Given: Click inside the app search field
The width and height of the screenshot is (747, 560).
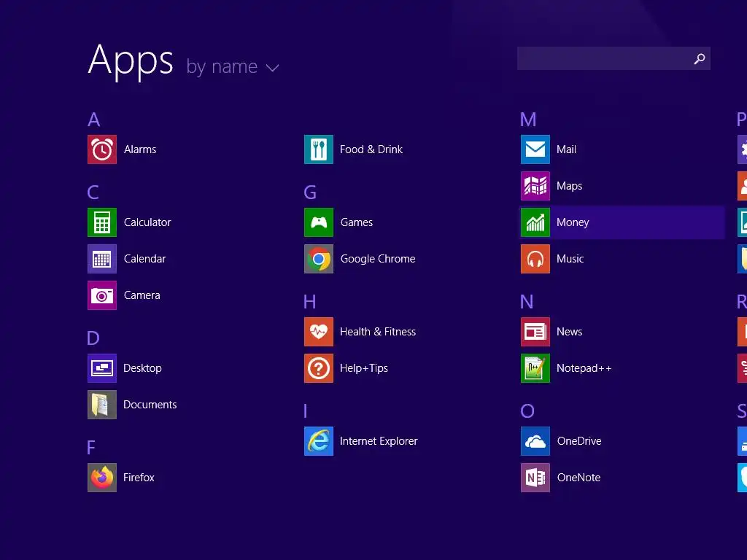Looking at the screenshot, I should [x=614, y=58].
